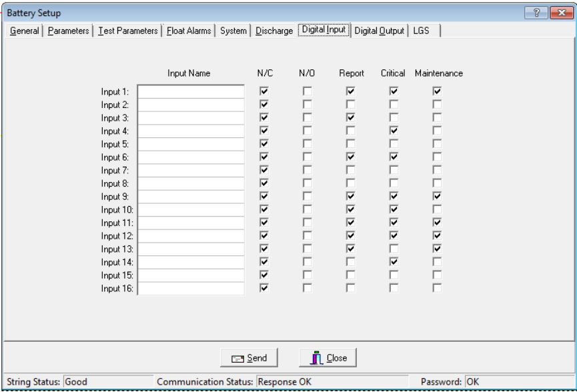
Task: Select the Digital Input tab
Action: (x=324, y=30)
